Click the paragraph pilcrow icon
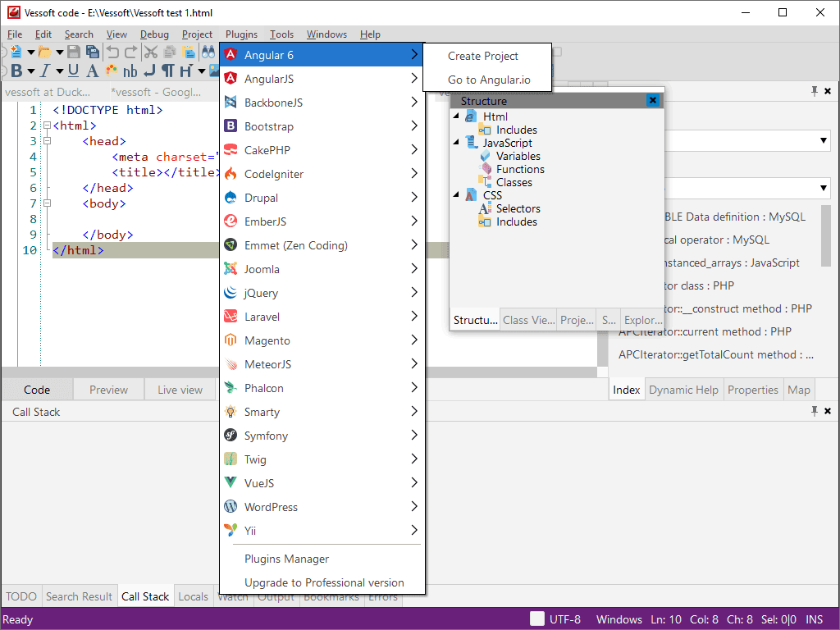This screenshot has width=840, height=630. [167, 71]
